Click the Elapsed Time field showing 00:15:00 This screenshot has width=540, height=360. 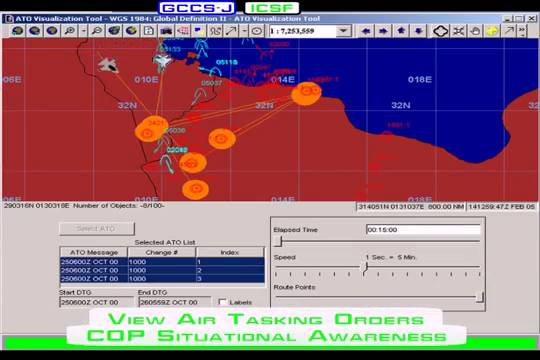point(423,230)
